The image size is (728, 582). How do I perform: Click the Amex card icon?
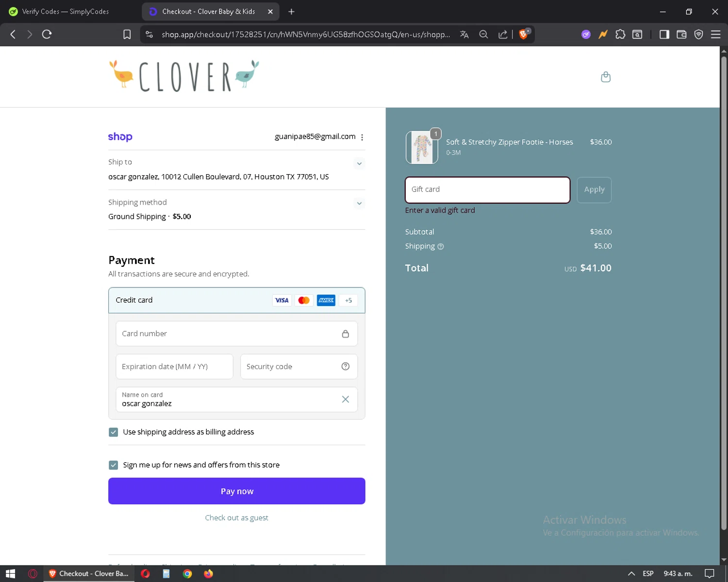pos(326,300)
